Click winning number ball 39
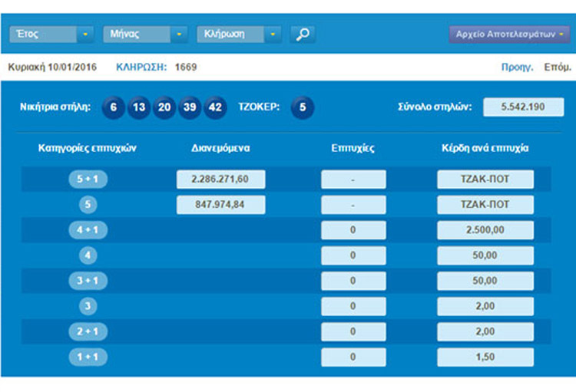The image size is (576, 392). [x=190, y=107]
